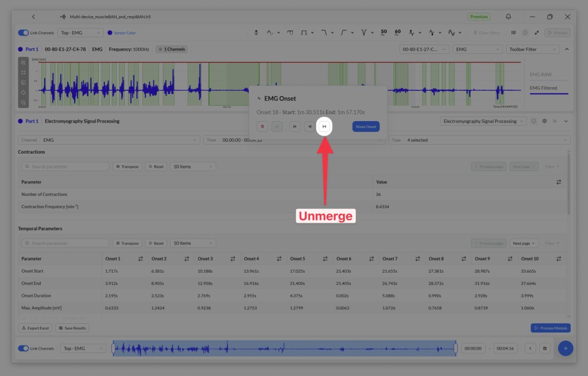
Task: Toggle the top Link Channels switch
Action: [23, 33]
